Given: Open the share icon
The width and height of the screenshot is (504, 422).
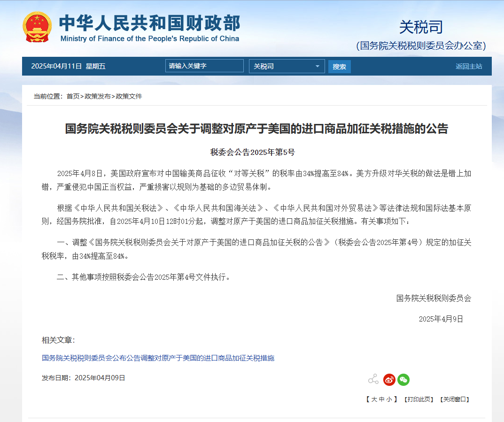Looking at the screenshot, I should click(x=373, y=379).
